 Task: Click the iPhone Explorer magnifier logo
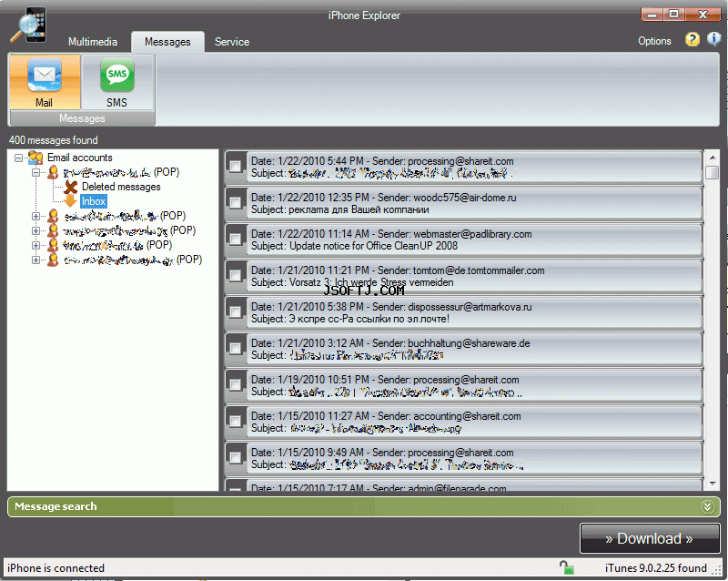[x=28, y=26]
